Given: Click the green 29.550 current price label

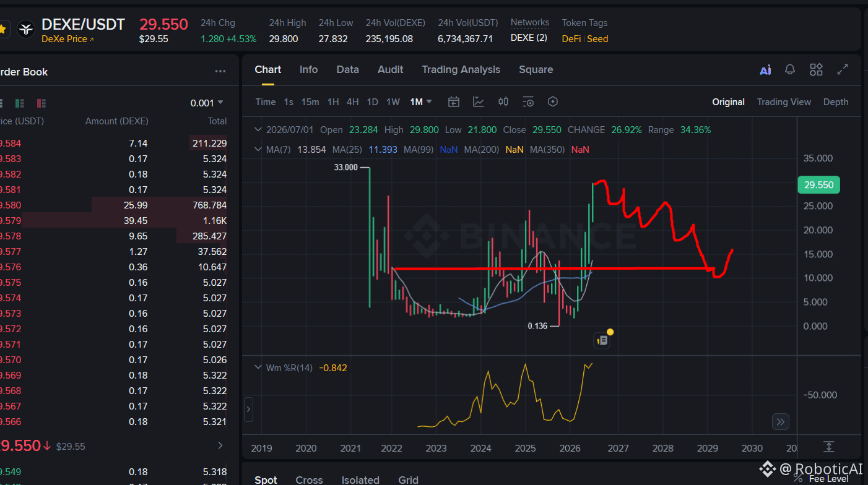Looking at the screenshot, I should point(818,185).
